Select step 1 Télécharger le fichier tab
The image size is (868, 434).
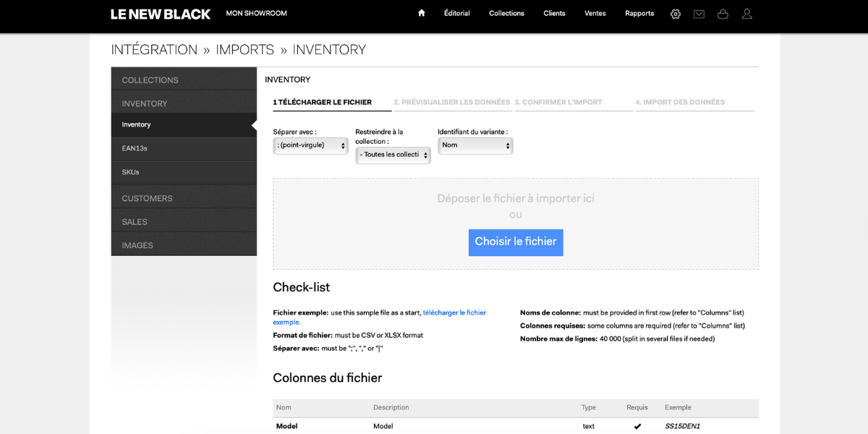[x=332, y=103]
